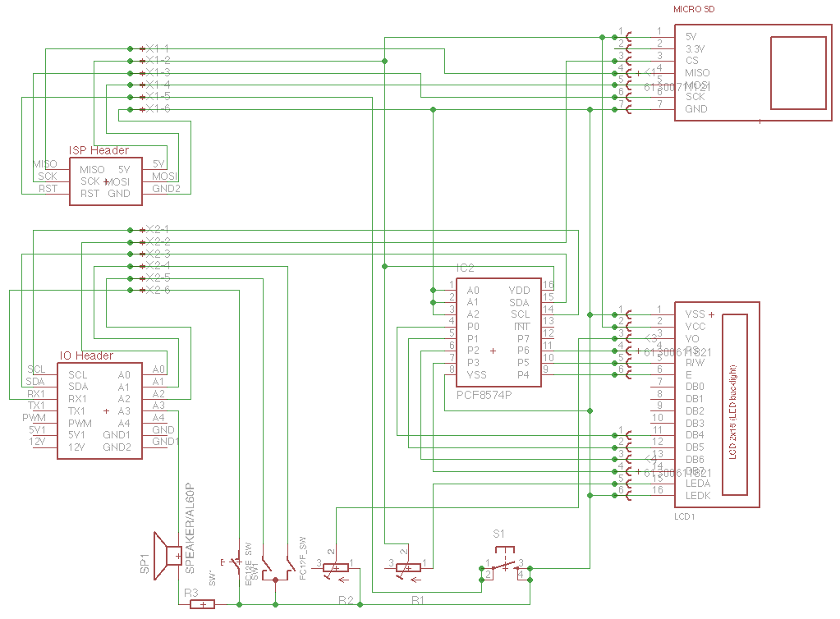Image resolution: width=840 pixels, height=619 pixels.
Task: Select the X2-6 terminal label
Action: pos(158,291)
